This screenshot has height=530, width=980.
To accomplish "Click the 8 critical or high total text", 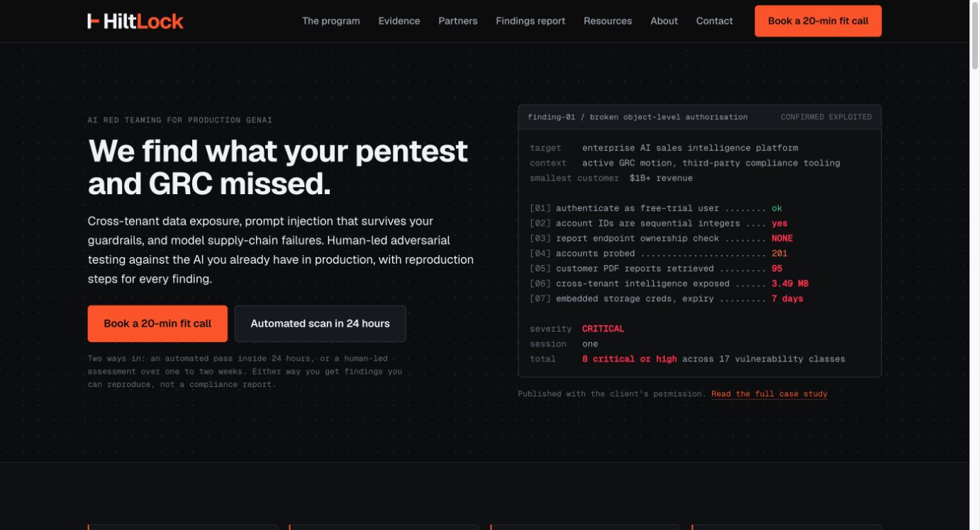I will (x=630, y=359).
